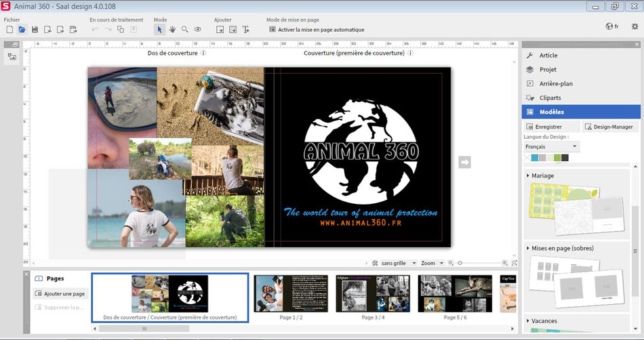Click the undo arrow icon
Screen dimensions: 644x340
tap(96, 30)
